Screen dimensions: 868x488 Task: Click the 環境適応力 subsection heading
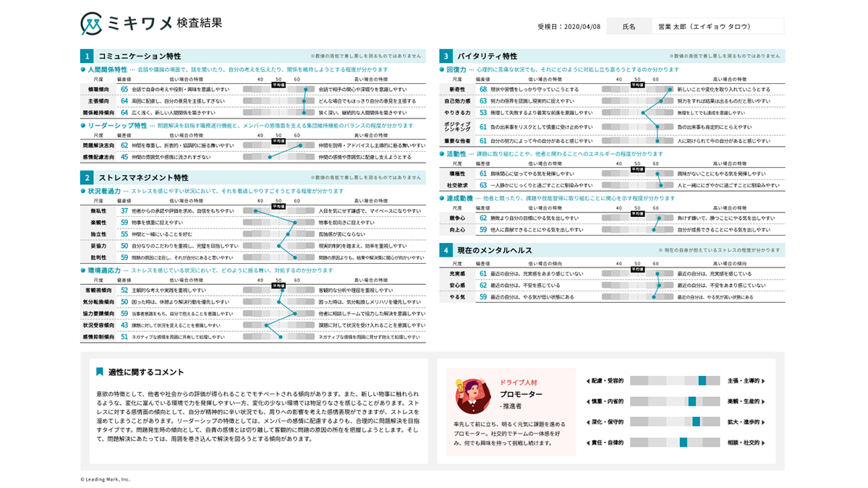tap(104, 270)
